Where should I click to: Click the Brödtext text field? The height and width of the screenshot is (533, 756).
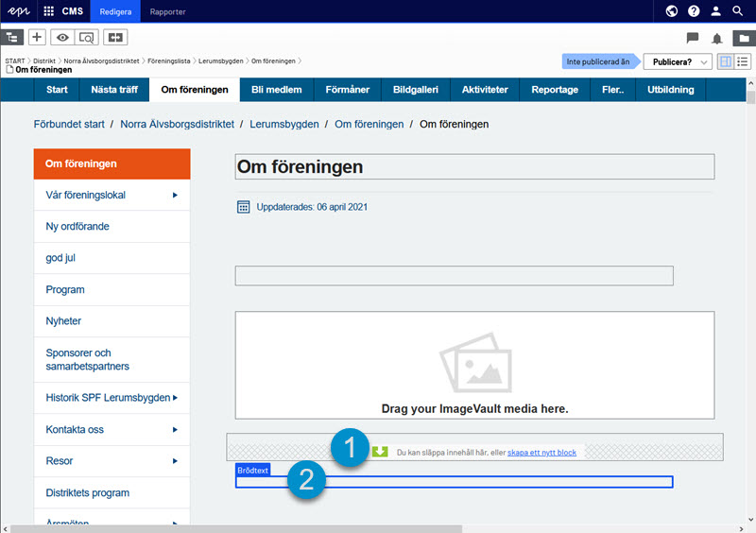[454, 483]
